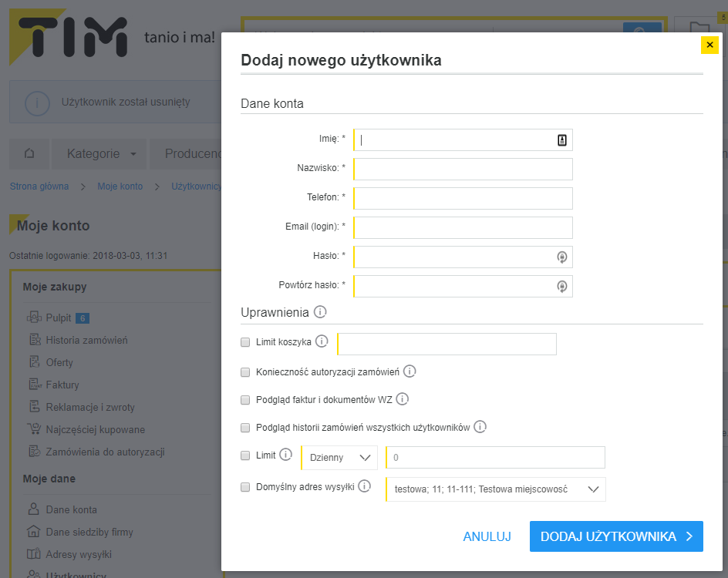Click password generator icon in the Hasło field

tap(561, 257)
